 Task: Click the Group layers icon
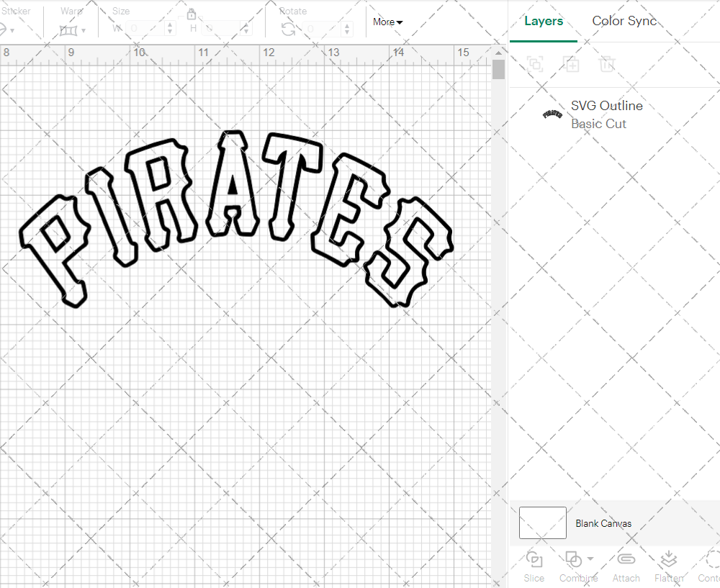coord(535,64)
